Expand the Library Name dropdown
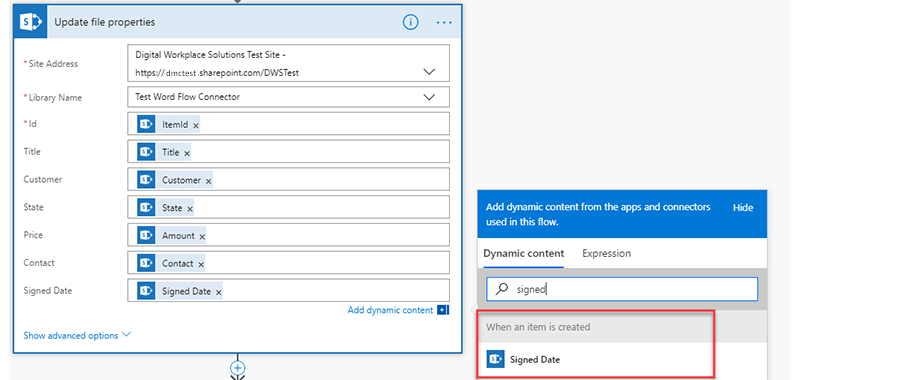 click(x=429, y=97)
